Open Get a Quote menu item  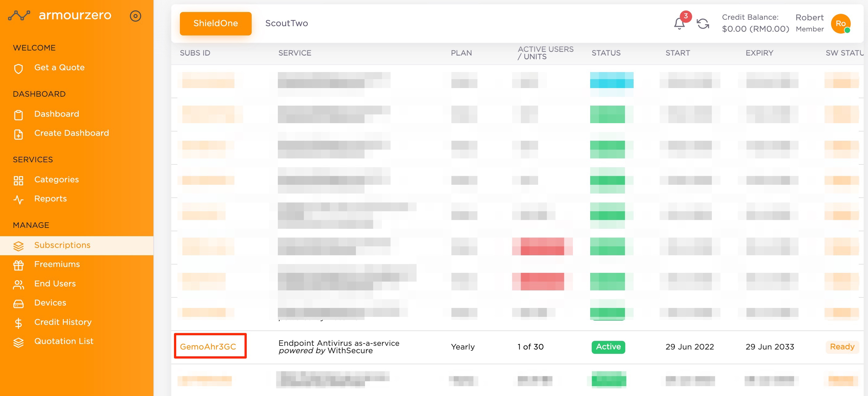coord(59,67)
